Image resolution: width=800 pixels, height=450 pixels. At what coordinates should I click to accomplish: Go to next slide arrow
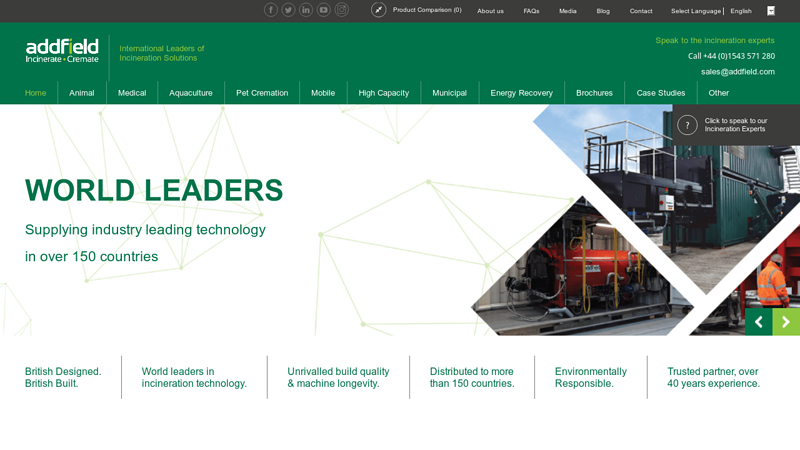[x=786, y=322]
